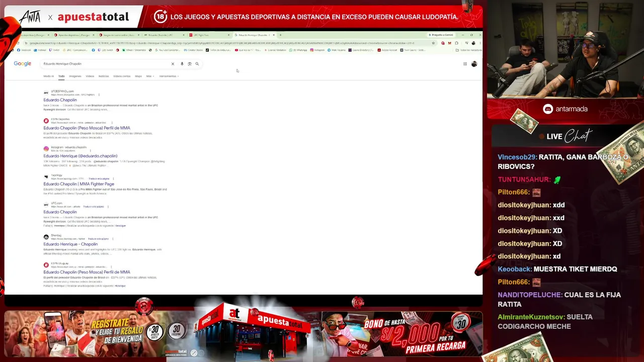Image resolution: width=644 pixels, height=362 pixels.
Task: Open the WhatsApp bookmark
Action: pos(299,50)
